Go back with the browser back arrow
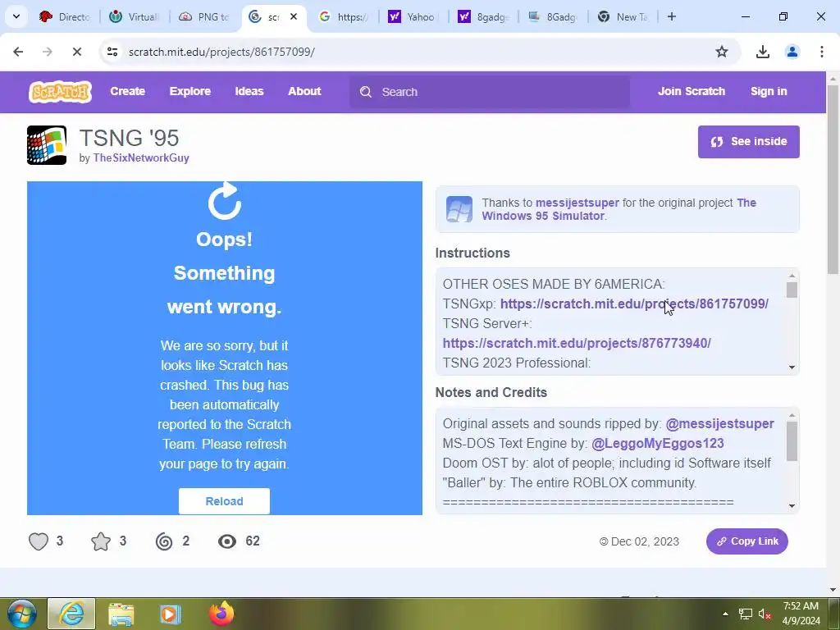840x630 pixels. click(x=18, y=52)
